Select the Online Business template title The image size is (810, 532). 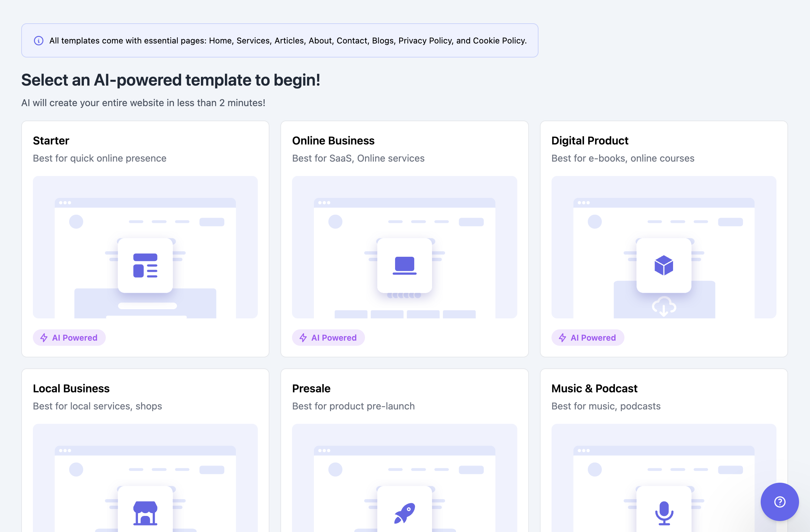pyautogui.click(x=333, y=141)
